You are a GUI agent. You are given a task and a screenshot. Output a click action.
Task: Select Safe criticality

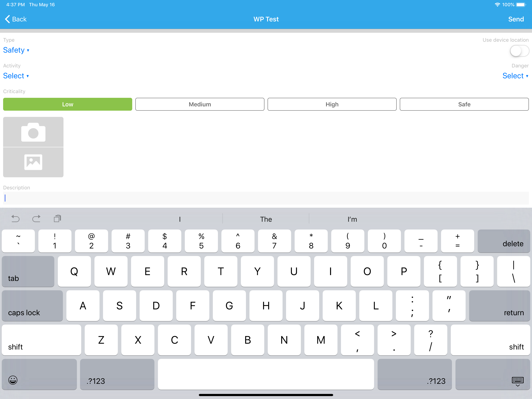(464, 104)
